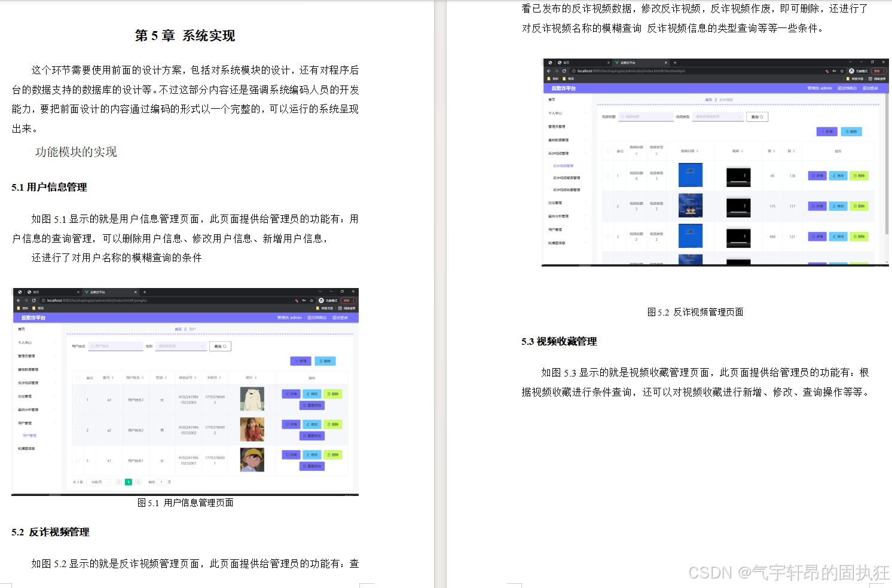Click yellow-hat cartoon photo in Figure 5.1 row 3

[252, 460]
